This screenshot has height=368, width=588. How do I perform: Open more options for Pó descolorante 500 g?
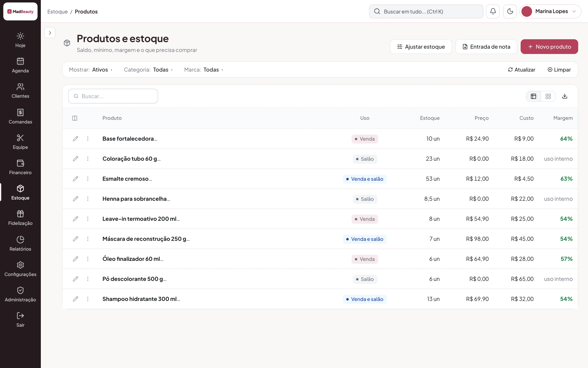(x=88, y=279)
